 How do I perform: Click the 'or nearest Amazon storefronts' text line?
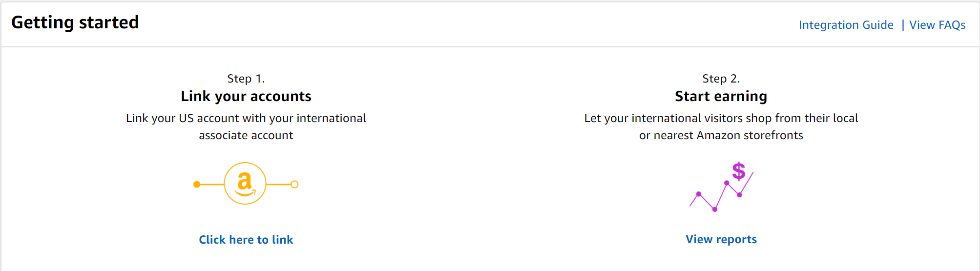721,135
